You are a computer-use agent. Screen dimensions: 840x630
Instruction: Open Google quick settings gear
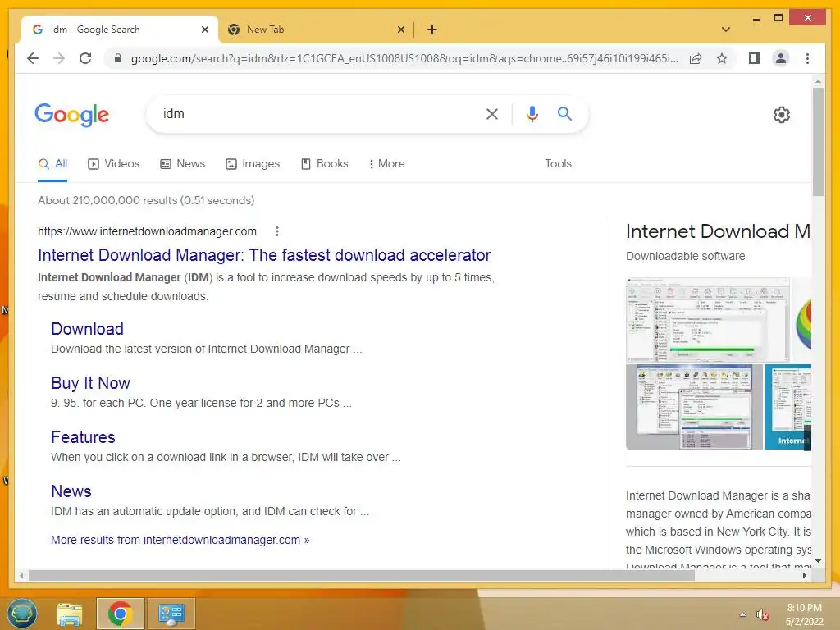point(782,115)
